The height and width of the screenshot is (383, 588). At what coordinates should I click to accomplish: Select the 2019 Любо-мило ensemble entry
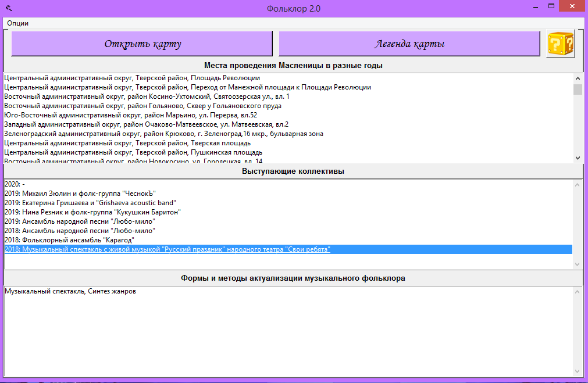(x=288, y=221)
